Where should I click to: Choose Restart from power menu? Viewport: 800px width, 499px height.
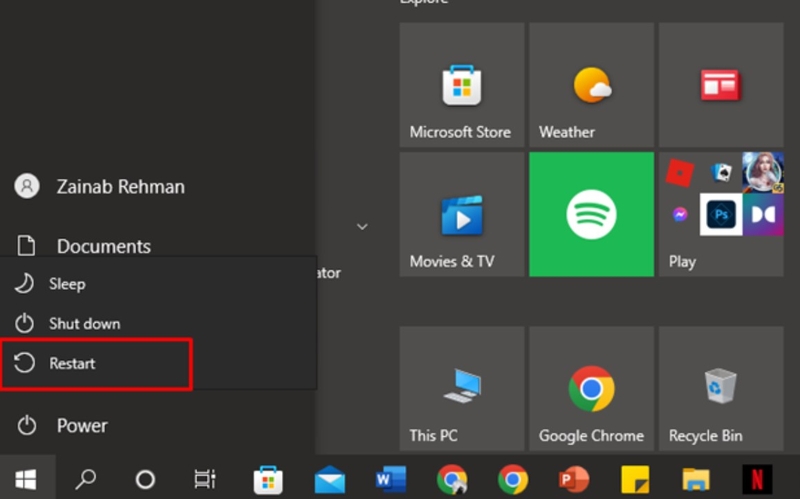(158, 363)
